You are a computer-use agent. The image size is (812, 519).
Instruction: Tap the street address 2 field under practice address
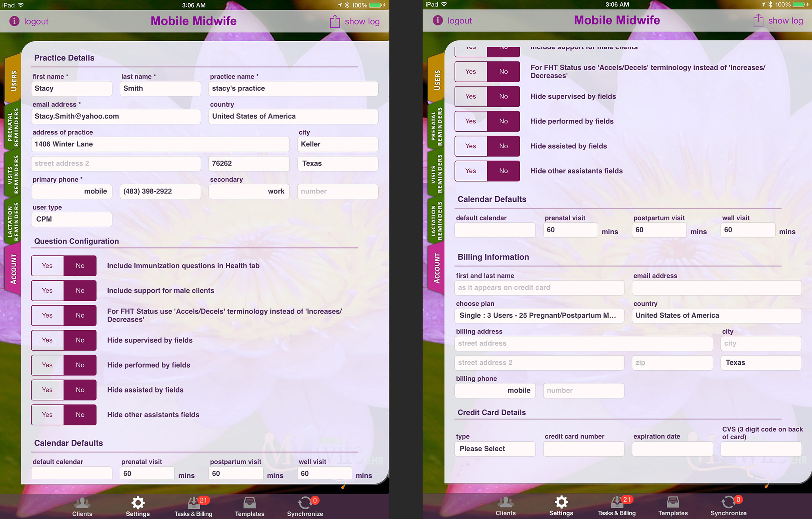(116, 163)
